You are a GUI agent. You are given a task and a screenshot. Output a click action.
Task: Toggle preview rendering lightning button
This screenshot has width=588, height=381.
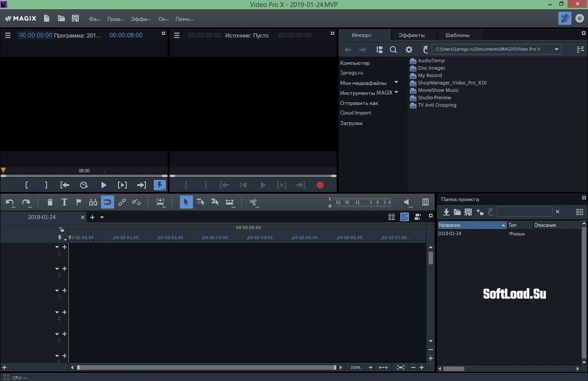160,185
